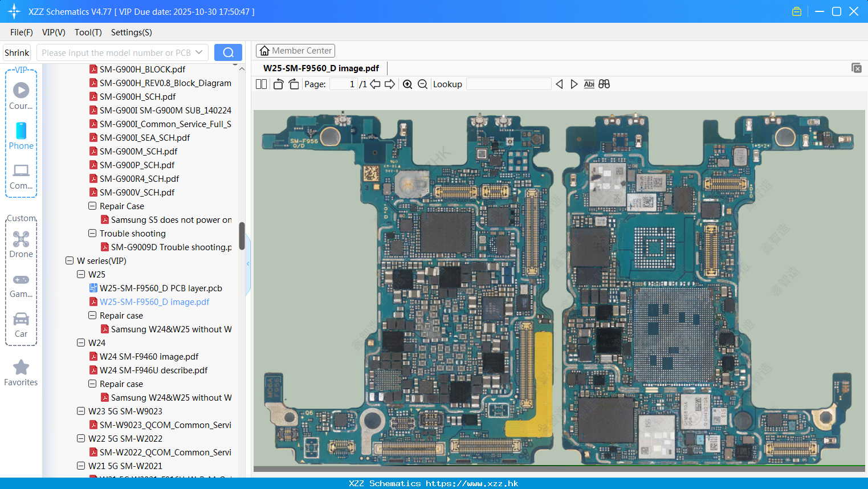Viewport: 868px width, 489px height.
Task: Open the File(F) menu
Action: click(x=22, y=32)
